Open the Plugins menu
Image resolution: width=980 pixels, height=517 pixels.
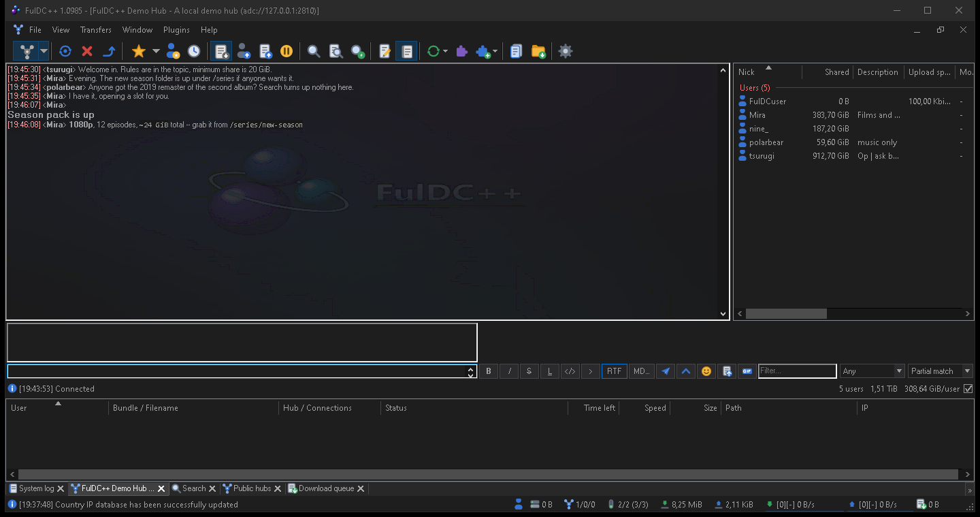177,30
